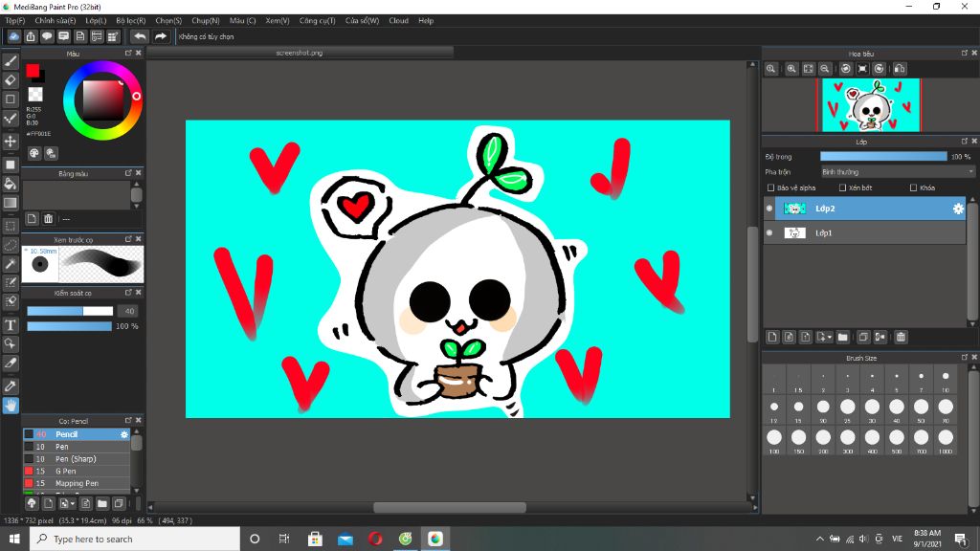
Task: Open Chỉnh sửa(E) menu
Action: point(55,21)
